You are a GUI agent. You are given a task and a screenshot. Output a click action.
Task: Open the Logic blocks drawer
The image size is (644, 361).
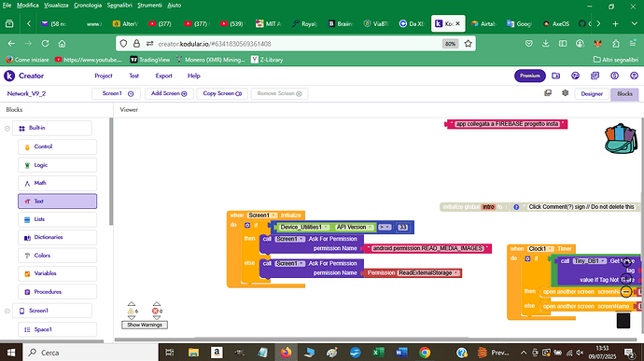57,165
